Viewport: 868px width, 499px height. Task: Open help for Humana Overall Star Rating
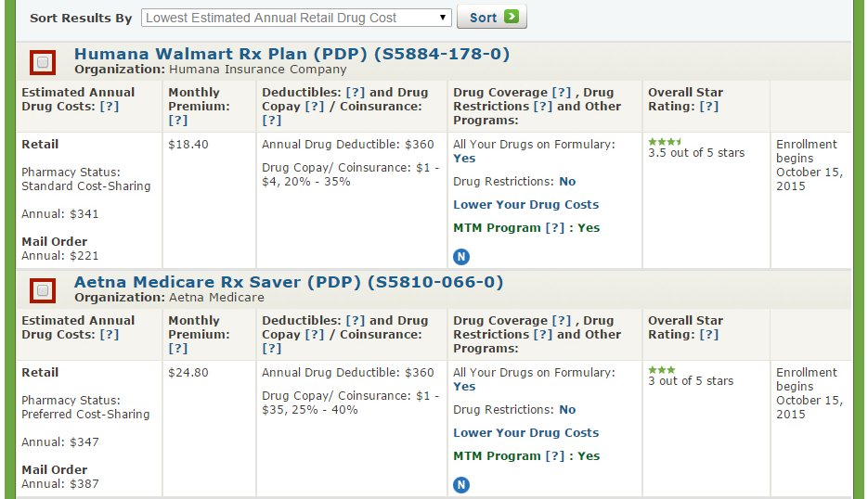pos(708,106)
